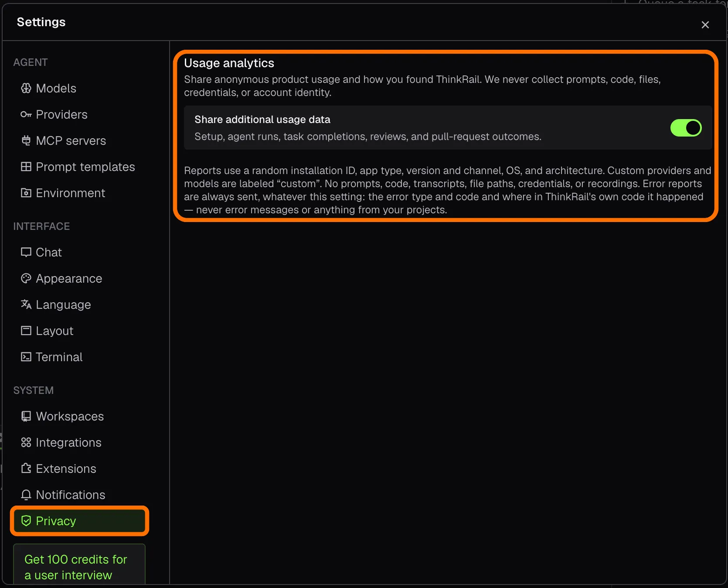Screen dimensions: 728x588
Task: Open Chat interface settings
Action: pos(79,252)
